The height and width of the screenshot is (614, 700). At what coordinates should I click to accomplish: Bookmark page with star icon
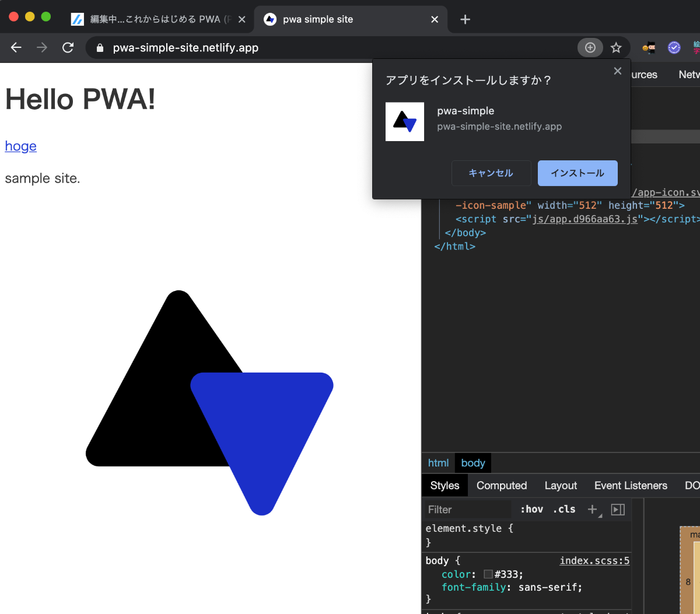pos(616,48)
